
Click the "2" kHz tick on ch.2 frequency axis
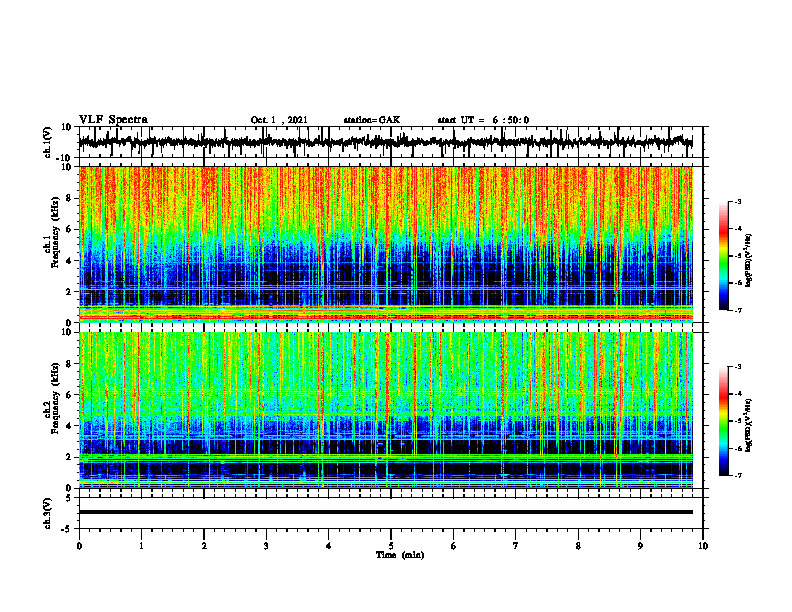tap(70, 457)
